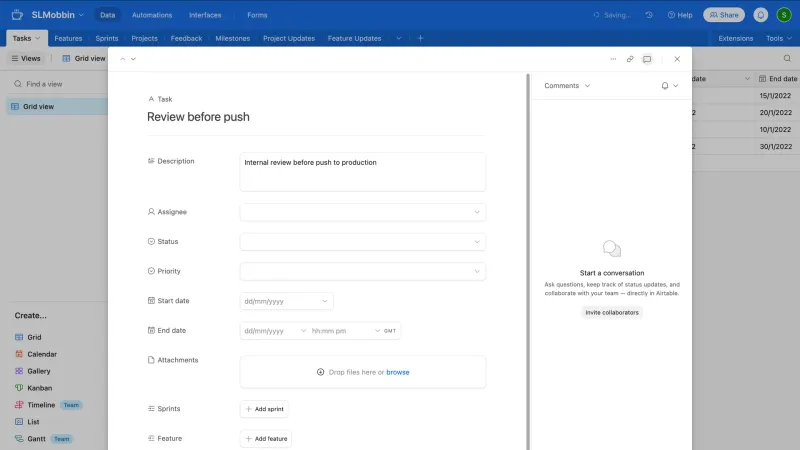This screenshot has height=450, width=800.
Task: Click the Find a view search field
Action: coord(56,84)
